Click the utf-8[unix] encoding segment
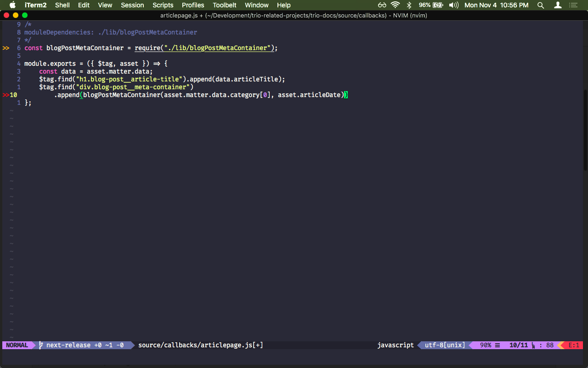The height and width of the screenshot is (368, 588). [445, 345]
